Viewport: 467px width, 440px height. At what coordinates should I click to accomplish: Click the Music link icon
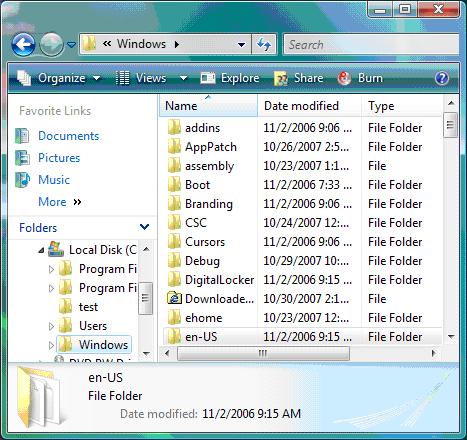(22, 180)
